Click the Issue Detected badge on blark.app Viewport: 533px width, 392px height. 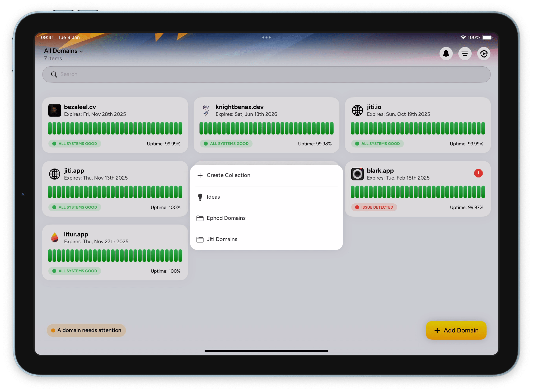(374, 207)
